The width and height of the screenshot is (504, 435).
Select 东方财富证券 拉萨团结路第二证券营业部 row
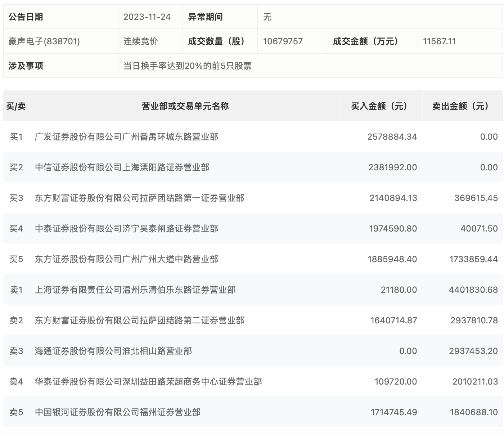coord(253,320)
